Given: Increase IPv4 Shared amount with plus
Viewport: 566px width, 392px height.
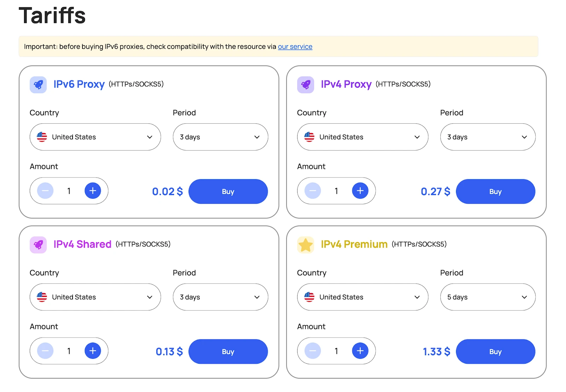Looking at the screenshot, I should coord(93,351).
